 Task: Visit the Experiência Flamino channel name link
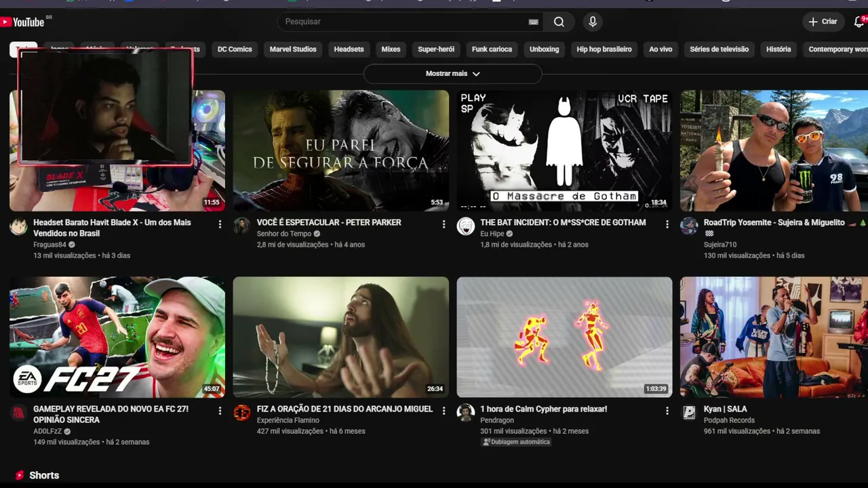click(288, 420)
